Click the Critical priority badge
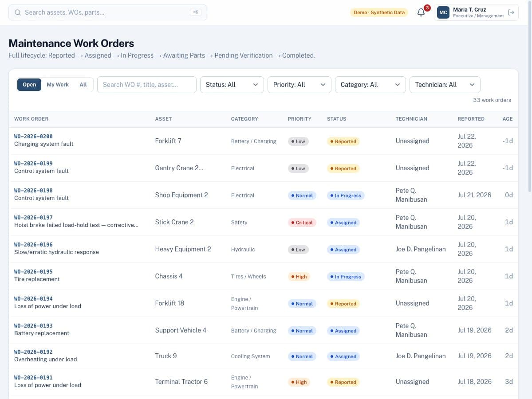Viewport: 532px width, 399px height. (302, 223)
